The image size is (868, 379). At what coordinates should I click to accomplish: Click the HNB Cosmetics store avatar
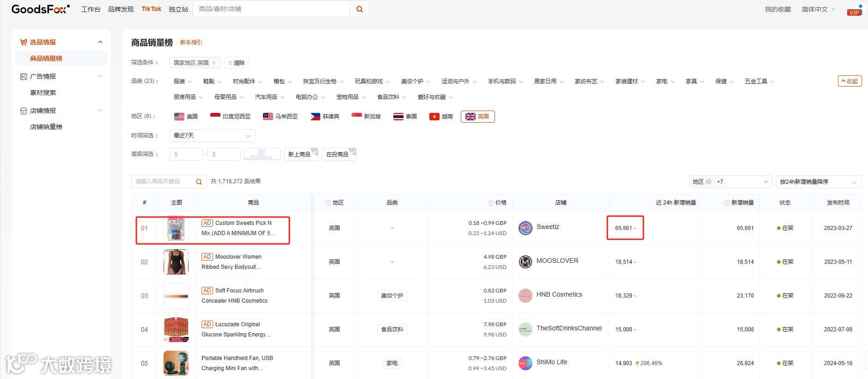(x=526, y=296)
